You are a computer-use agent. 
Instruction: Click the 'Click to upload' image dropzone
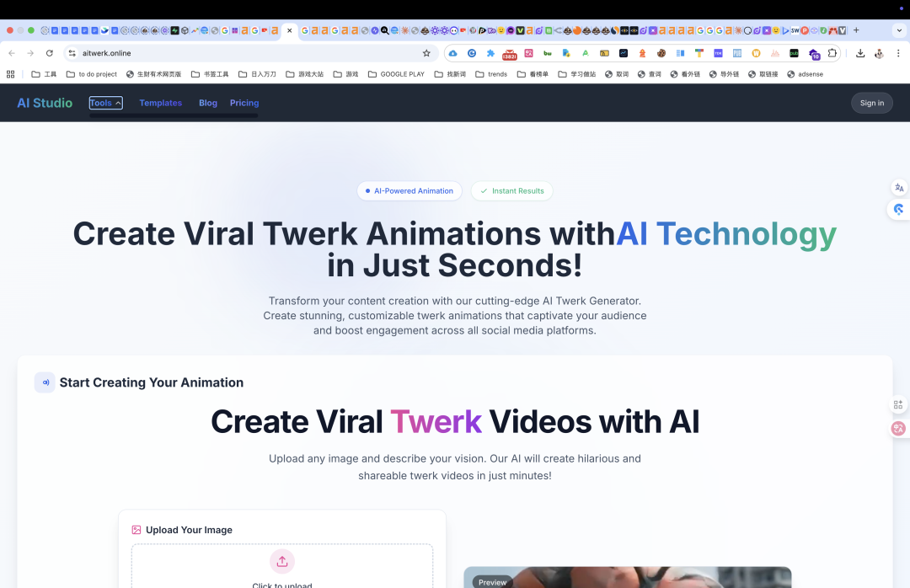[282, 567]
